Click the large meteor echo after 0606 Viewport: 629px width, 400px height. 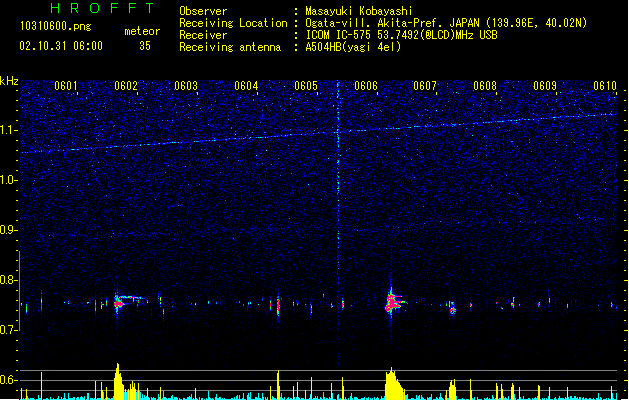[393, 302]
